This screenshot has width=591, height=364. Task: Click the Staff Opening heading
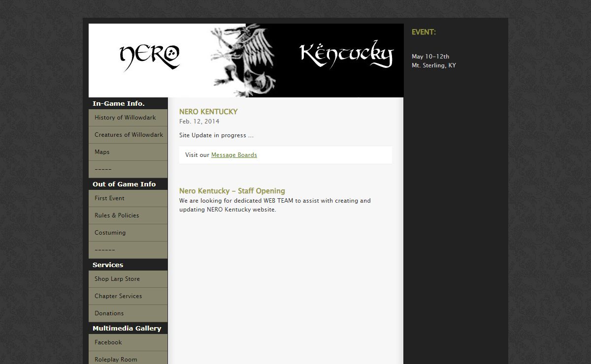point(232,191)
